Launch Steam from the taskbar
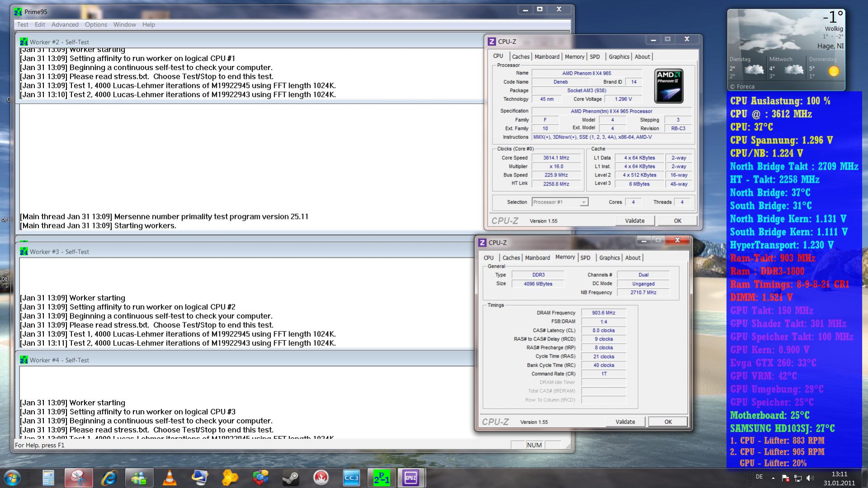This screenshot has height=488, width=868. 291,478
